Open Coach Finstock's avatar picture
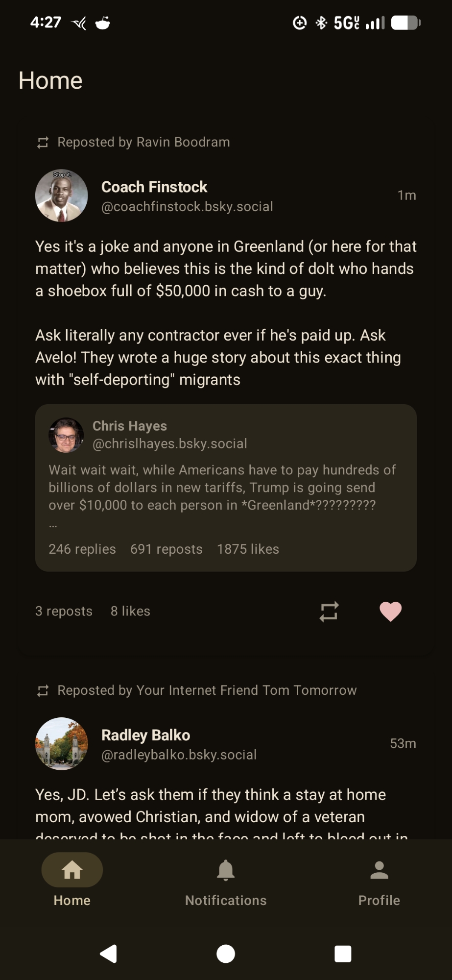Screen dimensions: 452x980 62,196
